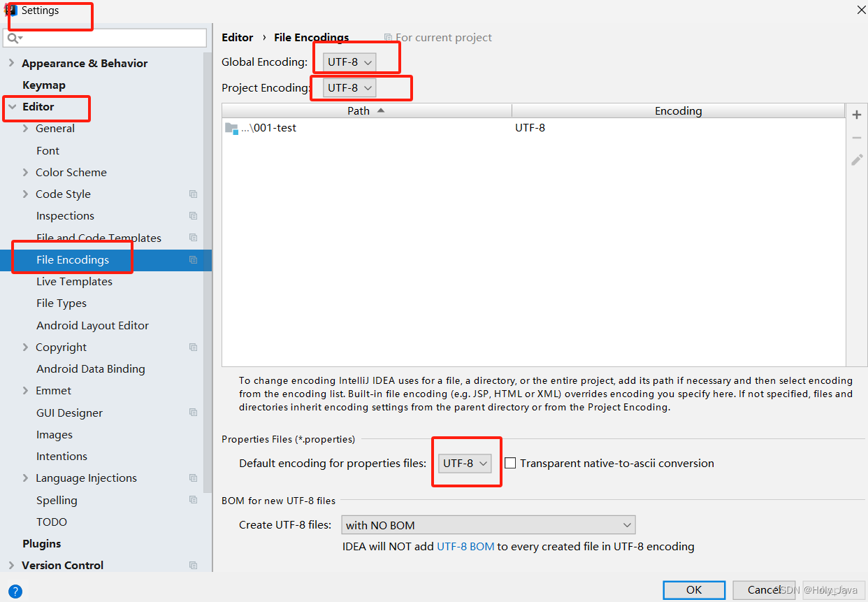This screenshot has width=868, height=602.
Task: Click the search magnifier icon in search box
Action: [15, 38]
